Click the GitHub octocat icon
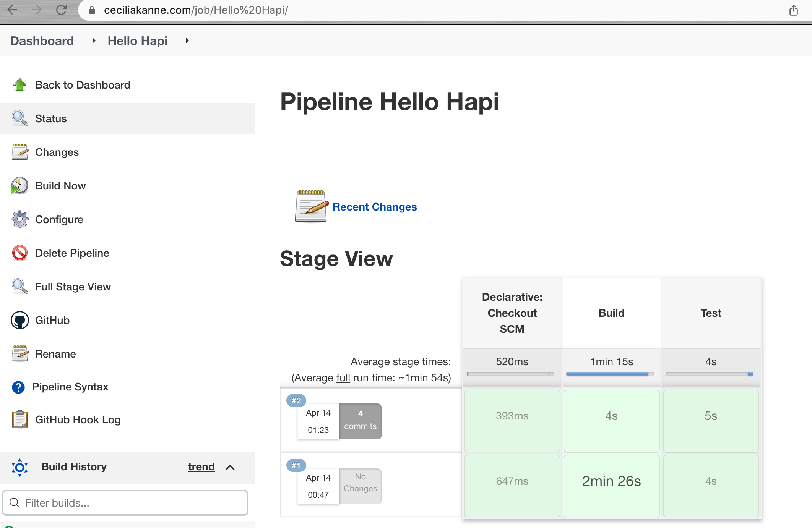The height and width of the screenshot is (528, 812). point(19,320)
